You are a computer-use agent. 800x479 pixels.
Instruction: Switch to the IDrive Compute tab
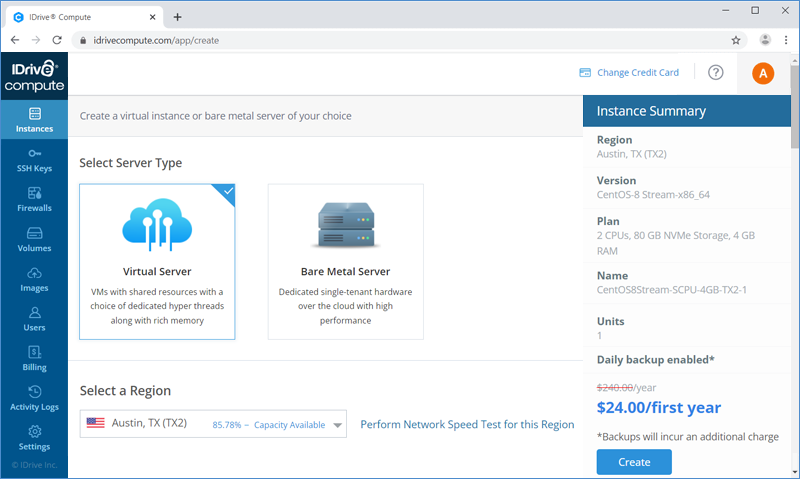click(x=85, y=17)
